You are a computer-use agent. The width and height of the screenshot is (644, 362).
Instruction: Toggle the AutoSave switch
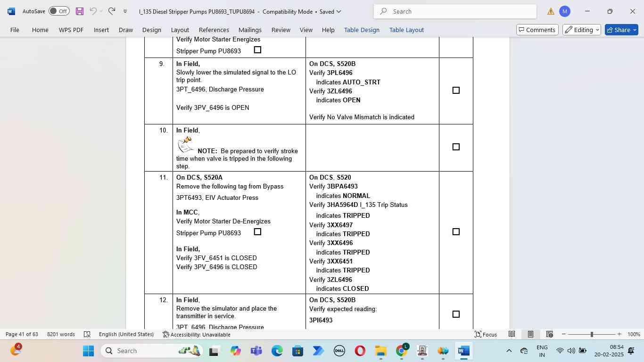pyautogui.click(x=59, y=11)
